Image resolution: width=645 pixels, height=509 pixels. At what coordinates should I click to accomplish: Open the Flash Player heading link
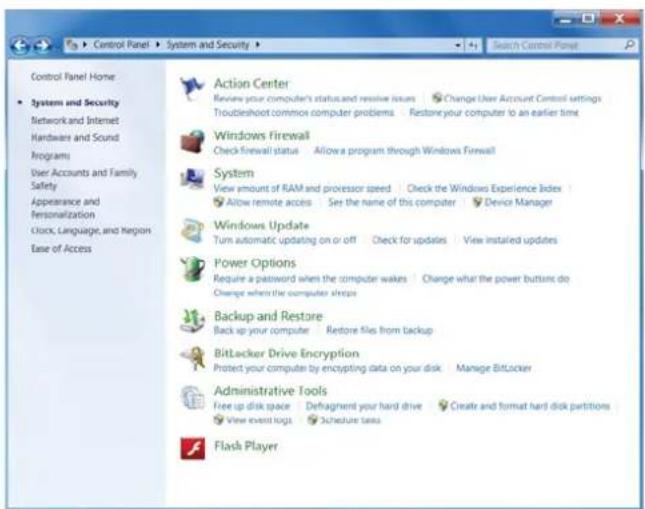[246, 446]
